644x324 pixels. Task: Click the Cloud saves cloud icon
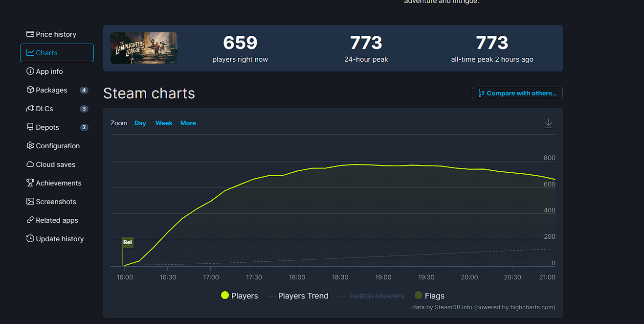[30, 164]
